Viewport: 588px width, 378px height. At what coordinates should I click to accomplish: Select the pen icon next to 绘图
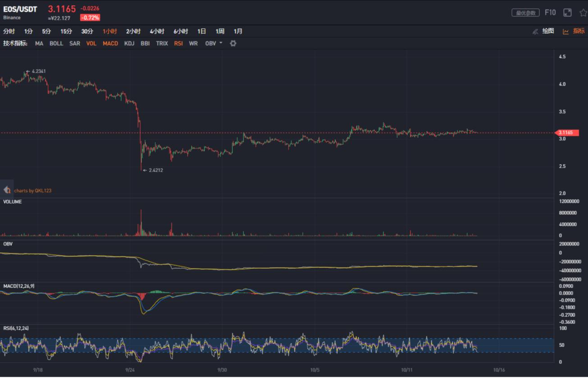[x=534, y=32]
